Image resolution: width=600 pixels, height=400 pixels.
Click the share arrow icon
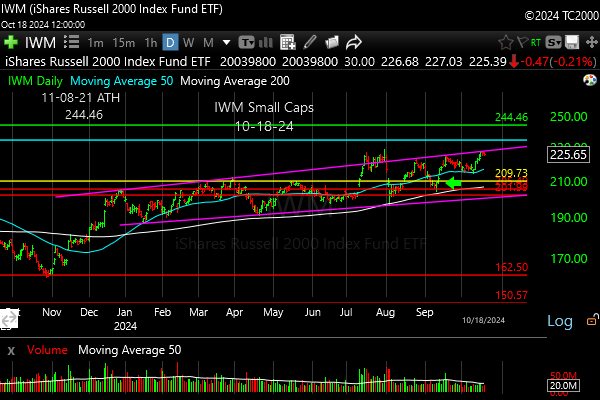coord(353,43)
